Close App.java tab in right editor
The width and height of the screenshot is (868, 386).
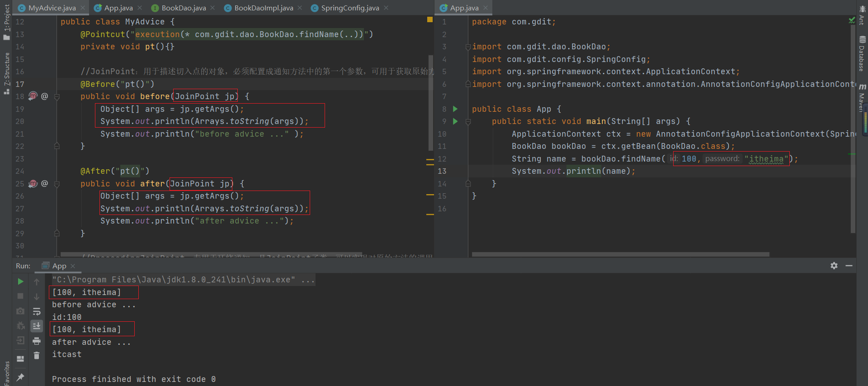click(x=486, y=8)
